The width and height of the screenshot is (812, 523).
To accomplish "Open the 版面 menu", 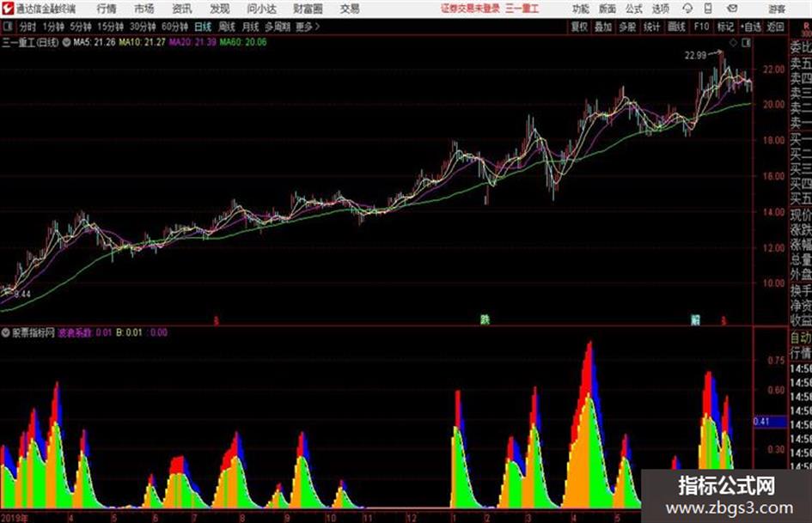I will point(607,9).
